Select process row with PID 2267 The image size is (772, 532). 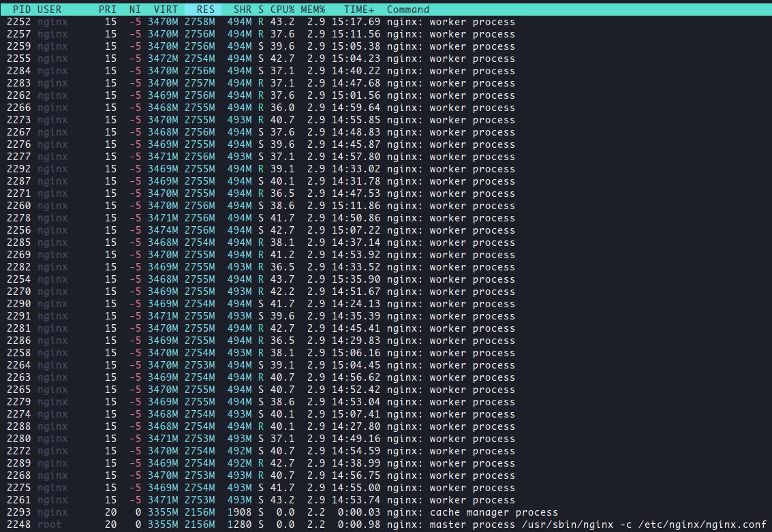coord(386,132)
